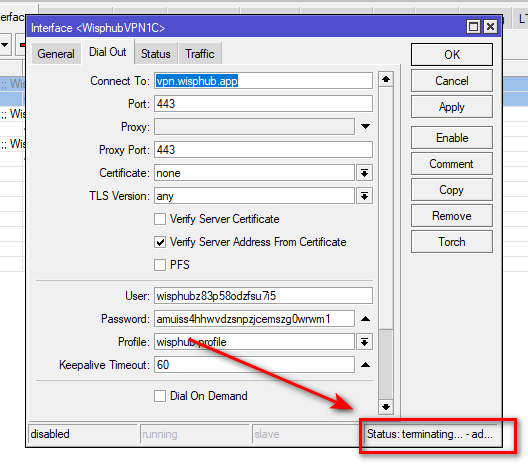Viewport: 528px width, 464px height.
Task: Click the scrollbar down arrow icon
Action: (386, 407)
